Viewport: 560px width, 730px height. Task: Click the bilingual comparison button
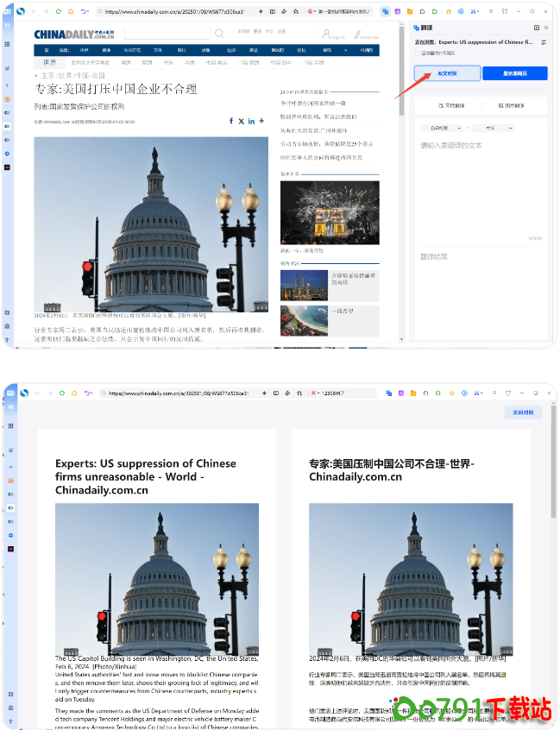pos(447,73)
